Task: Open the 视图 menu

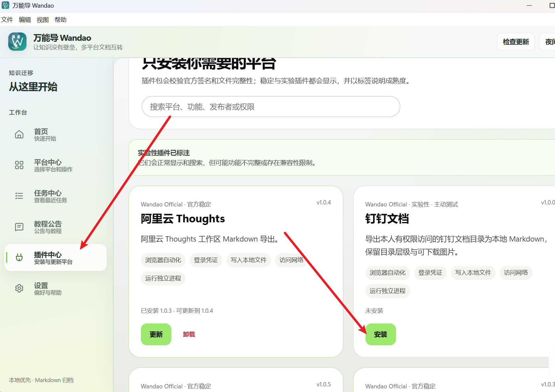Action: click(x=43, y=20)
